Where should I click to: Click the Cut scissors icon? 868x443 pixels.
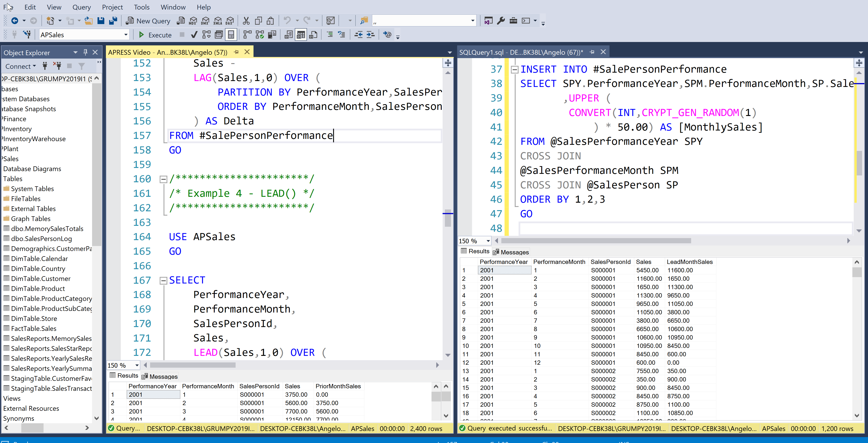246,21
